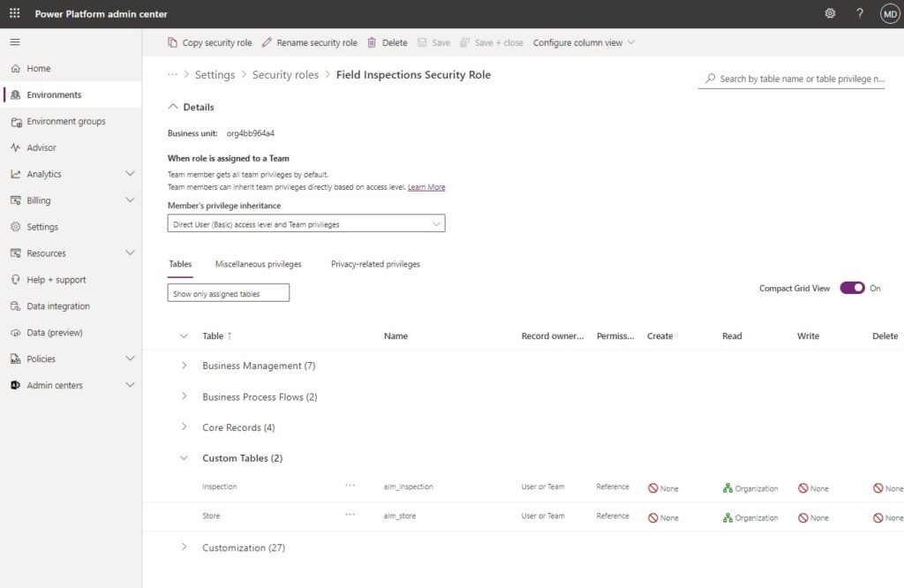Turn off the Compact Grid View toggle

coord(852,288)
